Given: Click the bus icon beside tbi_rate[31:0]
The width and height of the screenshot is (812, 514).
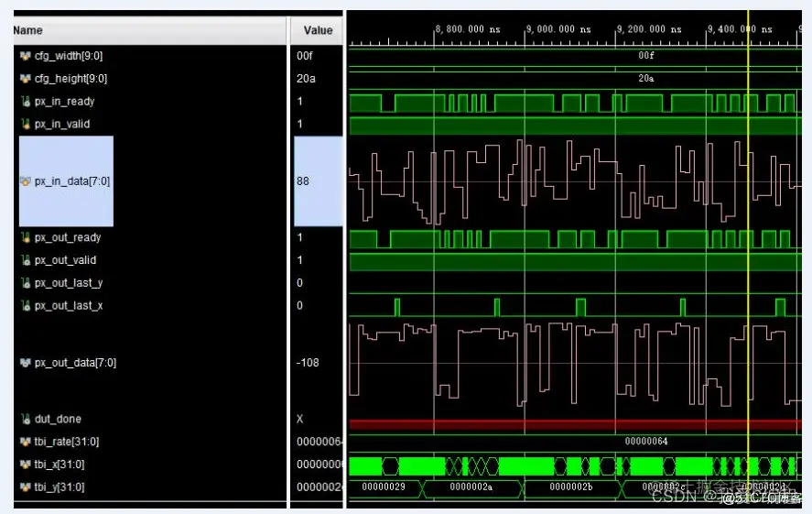Looking at the screenshot, I should [x=25, y=442].
